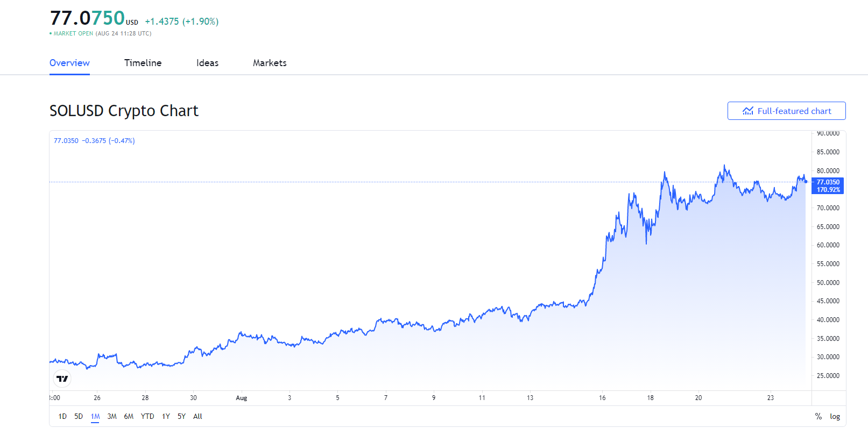
Task: Switch to the Timeline tab
Action: (x=143, y=63)
